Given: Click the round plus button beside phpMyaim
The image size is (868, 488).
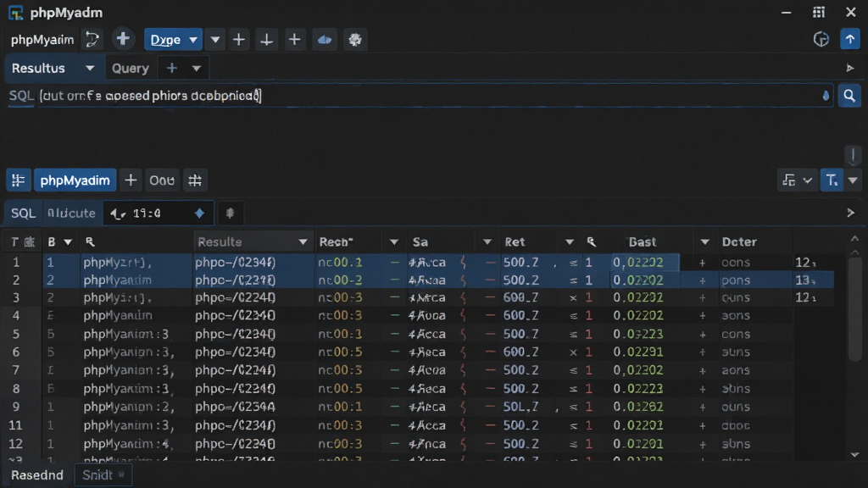Looking at the screenshot, I should coord(123,39).
